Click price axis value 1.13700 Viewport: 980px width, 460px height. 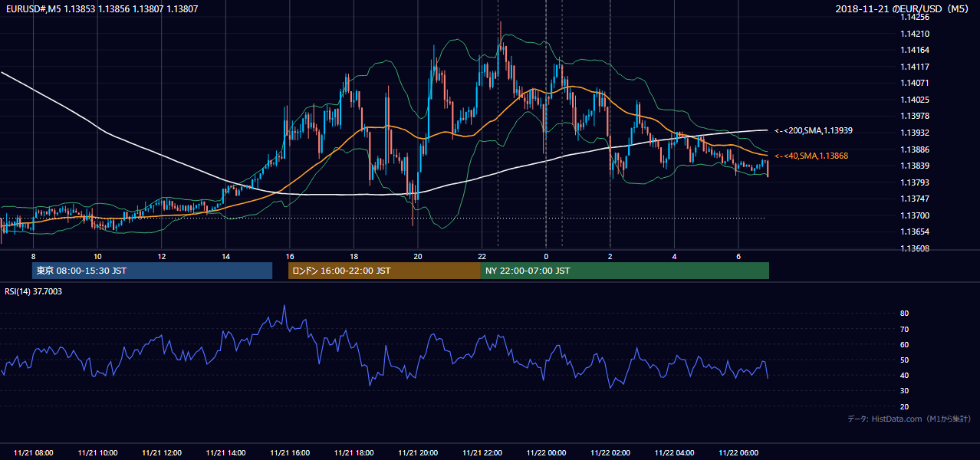point(915,215)
